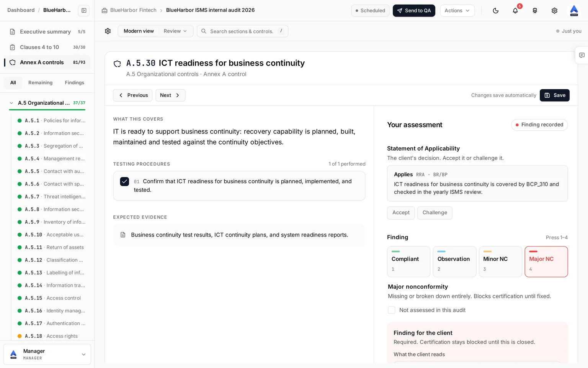Click the search magnifier icon

coord(204,31)
